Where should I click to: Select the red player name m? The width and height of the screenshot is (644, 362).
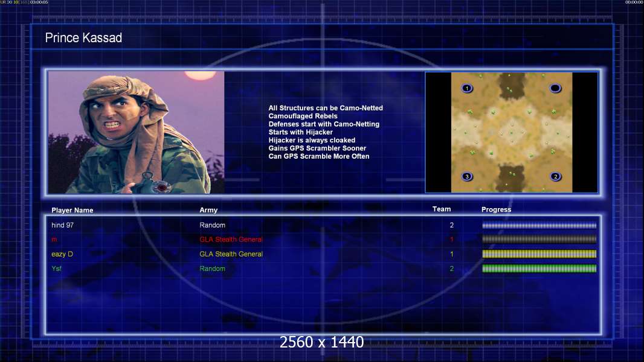pyautogui.click(x=54, y=240)
